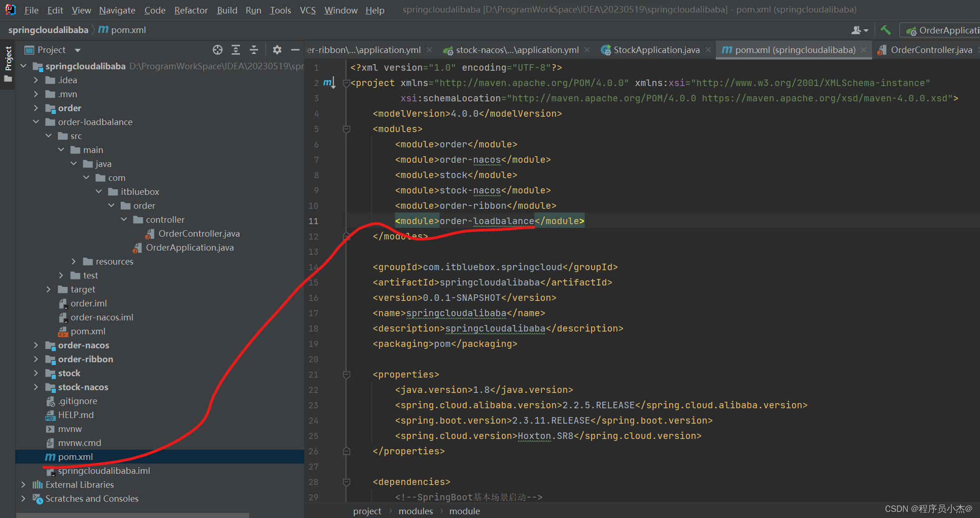This screenshot has width=980, height=518.
Task: Close the stock-nacos application.yml tab
Action: 587,50
